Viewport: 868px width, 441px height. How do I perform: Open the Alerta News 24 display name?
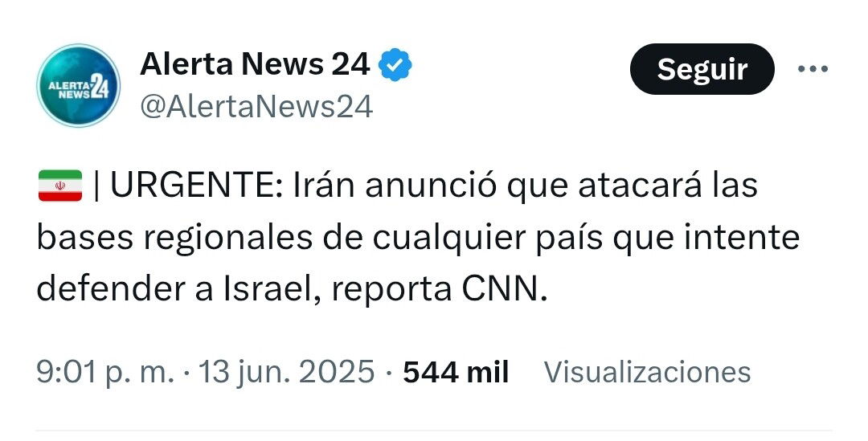pos(256,64)
